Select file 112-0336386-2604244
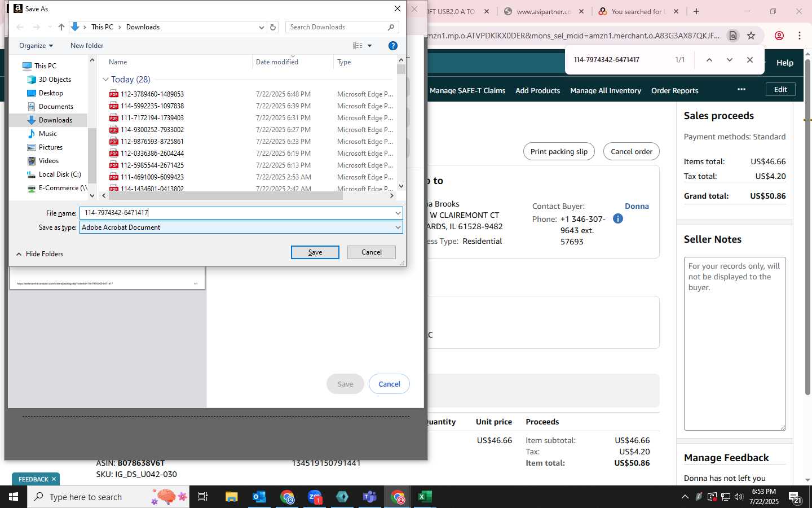The height and width of the screenshot is (508, 812). (x=152, y=154)
